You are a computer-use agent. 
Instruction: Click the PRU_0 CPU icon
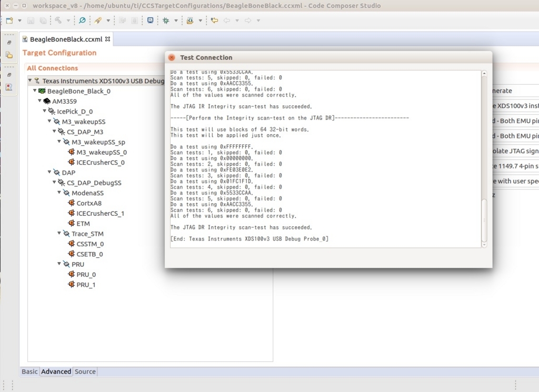click(x=72, y=274)
